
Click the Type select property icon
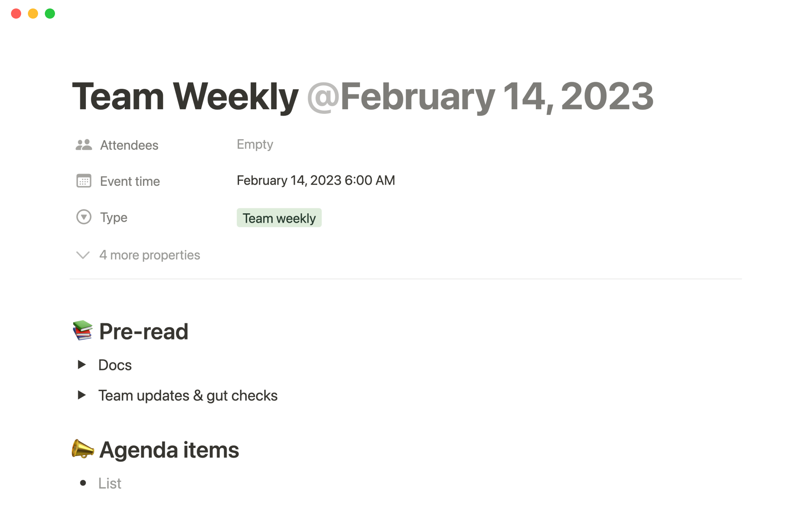[x=84, y=217]
